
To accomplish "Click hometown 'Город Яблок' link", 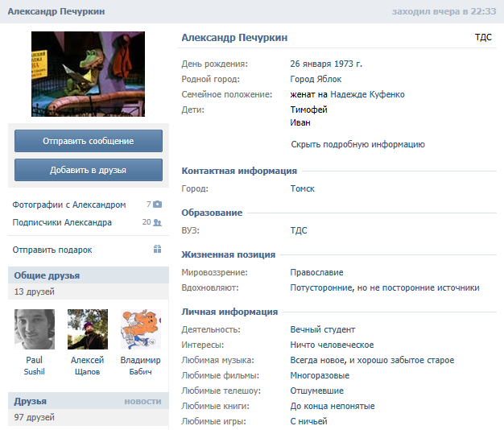I will (x=316, y=79).
